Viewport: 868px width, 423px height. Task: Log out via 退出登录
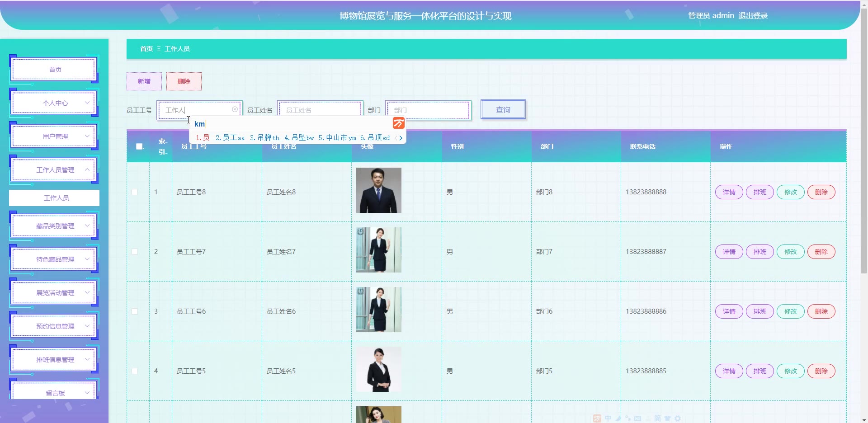(x=753, y=16)
